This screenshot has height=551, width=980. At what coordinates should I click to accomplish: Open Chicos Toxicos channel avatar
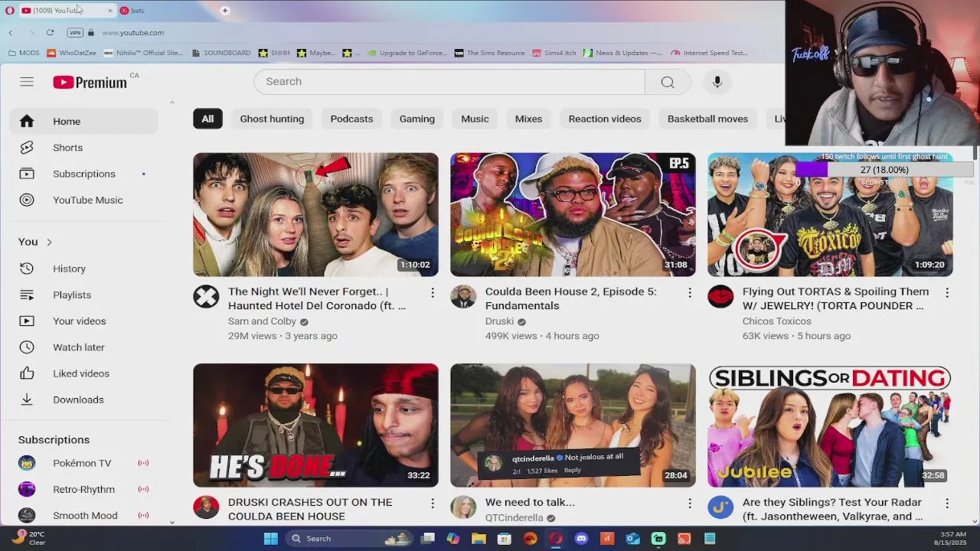click(x=720, y=297)
